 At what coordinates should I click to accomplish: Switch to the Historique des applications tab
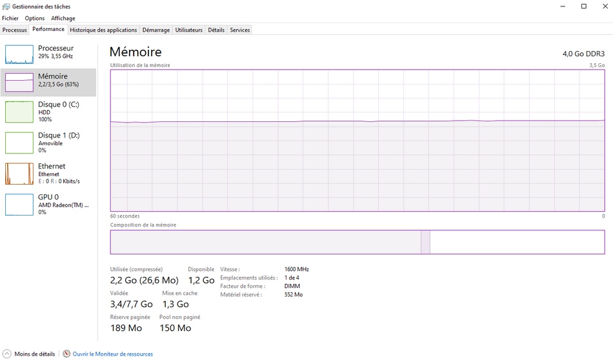(x=103, y=30)
